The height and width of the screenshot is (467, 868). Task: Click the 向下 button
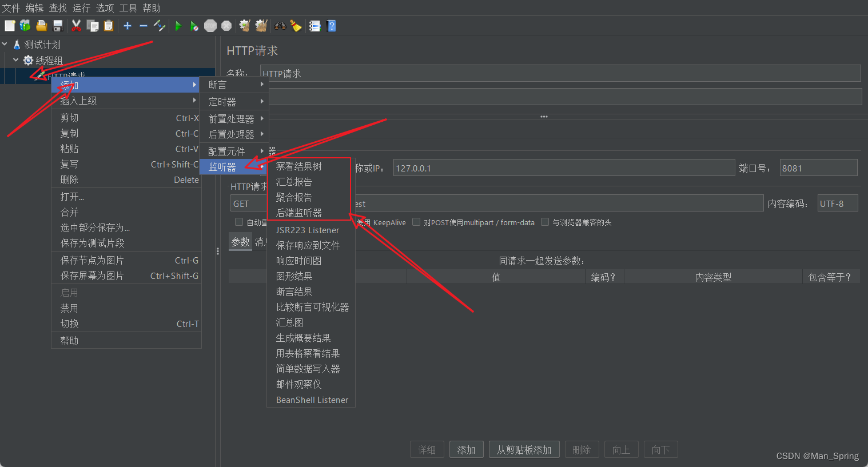coord(660,450)
